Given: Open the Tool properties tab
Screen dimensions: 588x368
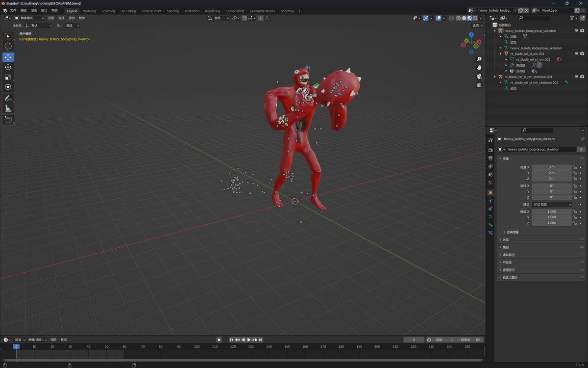Looking at the screenshot, I should click(490, 140).
